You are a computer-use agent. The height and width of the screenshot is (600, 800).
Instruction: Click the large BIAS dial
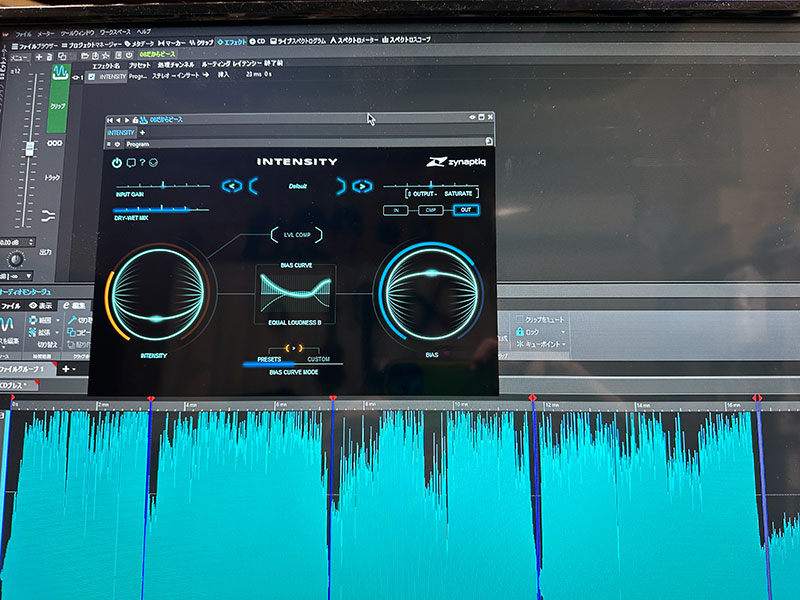point(432,292)
